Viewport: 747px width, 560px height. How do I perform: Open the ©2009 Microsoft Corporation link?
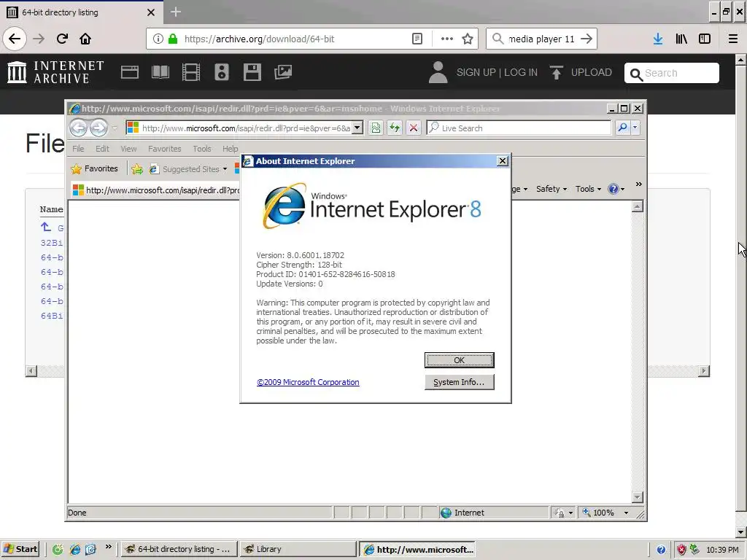coord(308,382)
